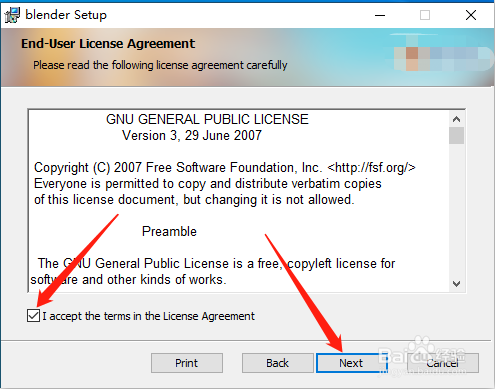Click the GNU GENERAL PUBLIC LICENSE heading
The width and height of the screenshot is (495, 389).
207,119
